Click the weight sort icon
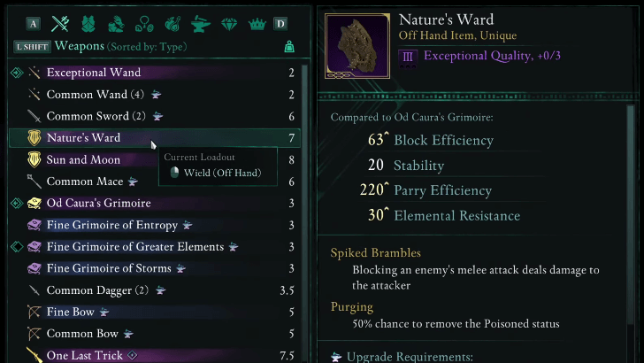The height and width of the screenshot is (363, 644). pyautogui.click(x=288, y=46)
